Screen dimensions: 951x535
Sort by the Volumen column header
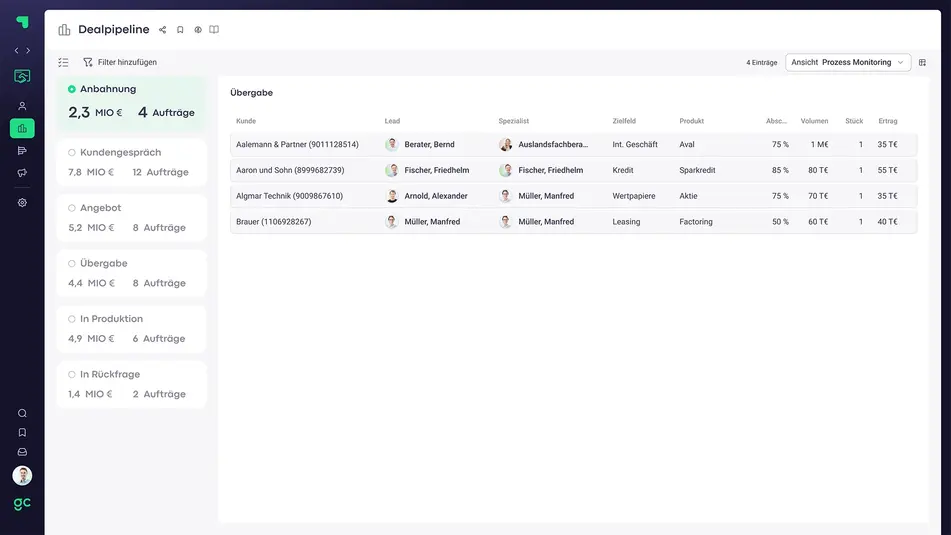(x=814, y=121)
